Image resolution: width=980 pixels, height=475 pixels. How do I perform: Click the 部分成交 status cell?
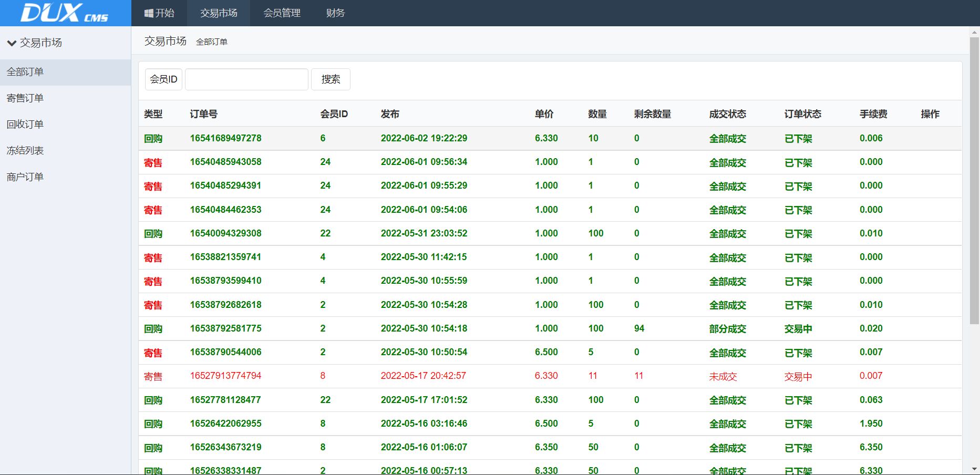(728, 329)
